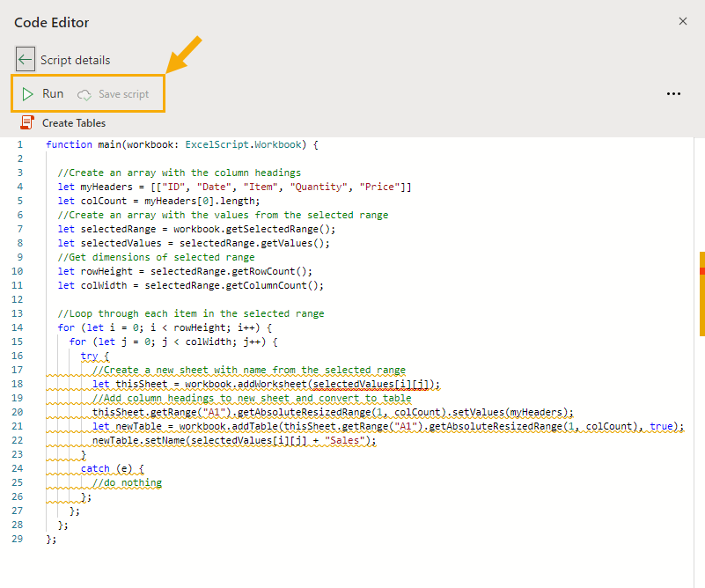Image resolution: width=705 pixels, height=588 pixels.
Task: Open the three-dot more options menu
Action: [x=673, y=94]
